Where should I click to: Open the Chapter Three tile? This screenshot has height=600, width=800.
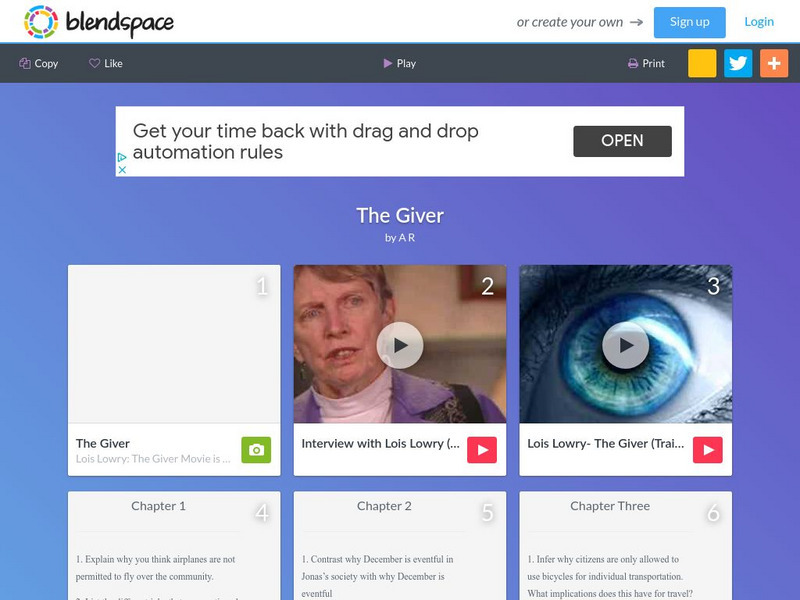click(626, 545)
